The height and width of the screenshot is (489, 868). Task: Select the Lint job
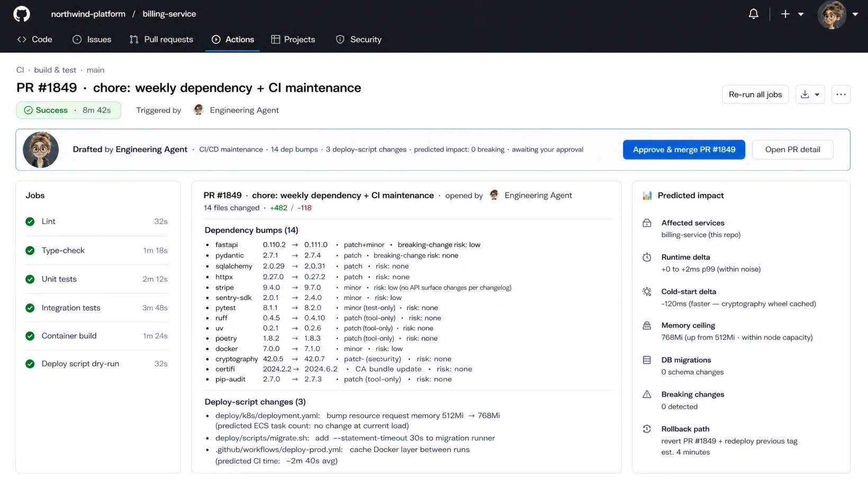[97, 221]
